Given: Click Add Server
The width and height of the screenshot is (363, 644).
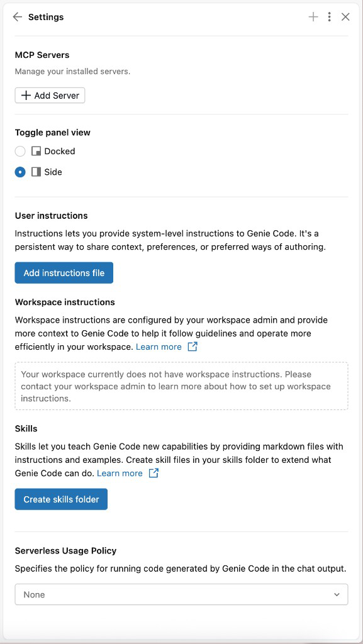Looking at the screenshot, I should (x=50, y=95).
